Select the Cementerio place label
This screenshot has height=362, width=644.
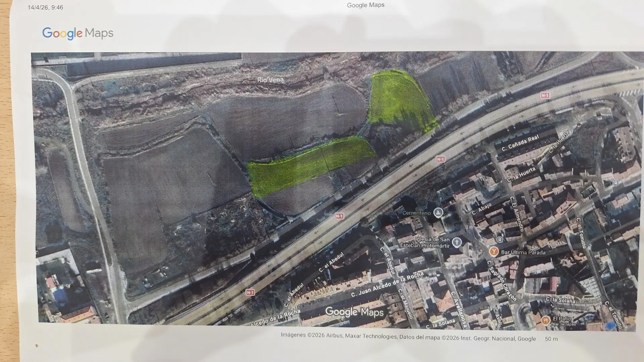click(x=416, y=213)
